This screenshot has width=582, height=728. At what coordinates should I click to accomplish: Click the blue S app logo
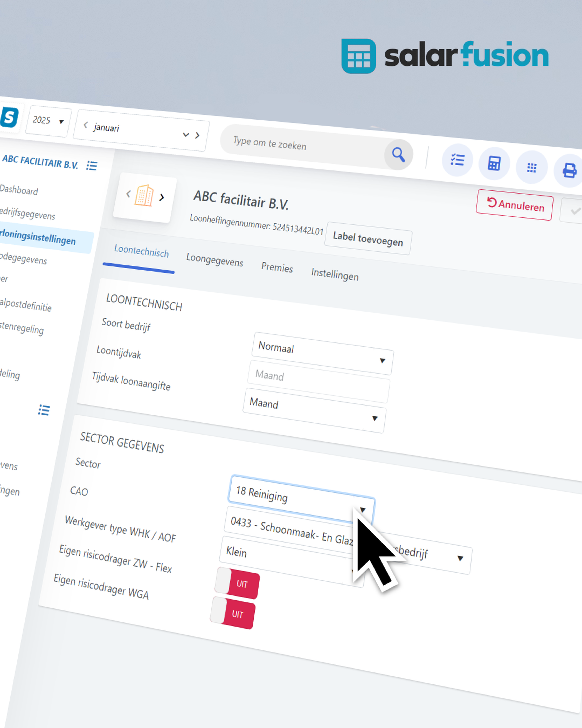[x=9, y=117]
